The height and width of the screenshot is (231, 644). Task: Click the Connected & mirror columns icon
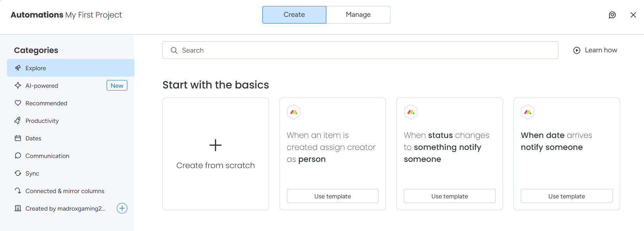(x=18, y=191)
